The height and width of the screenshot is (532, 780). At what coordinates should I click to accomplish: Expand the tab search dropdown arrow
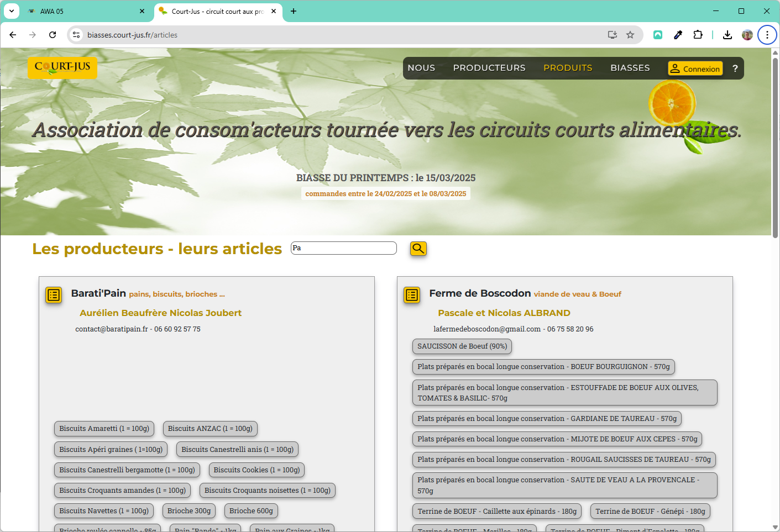[12, 11]
